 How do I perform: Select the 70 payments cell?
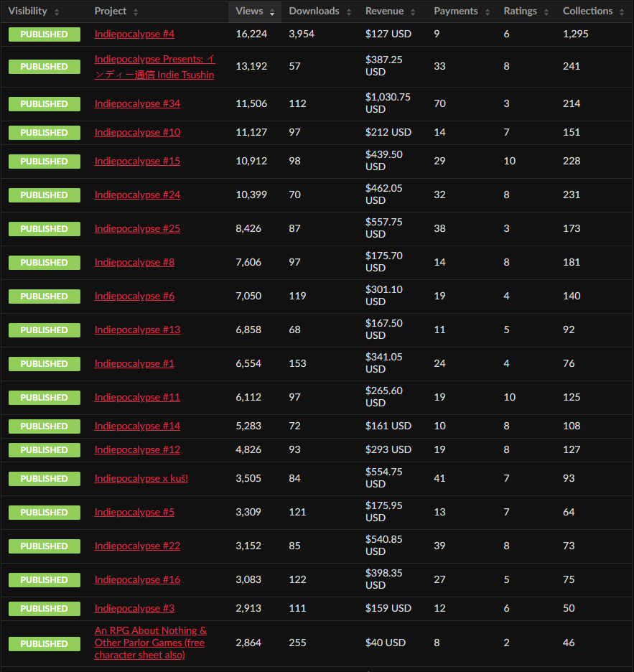coord(440,103)
